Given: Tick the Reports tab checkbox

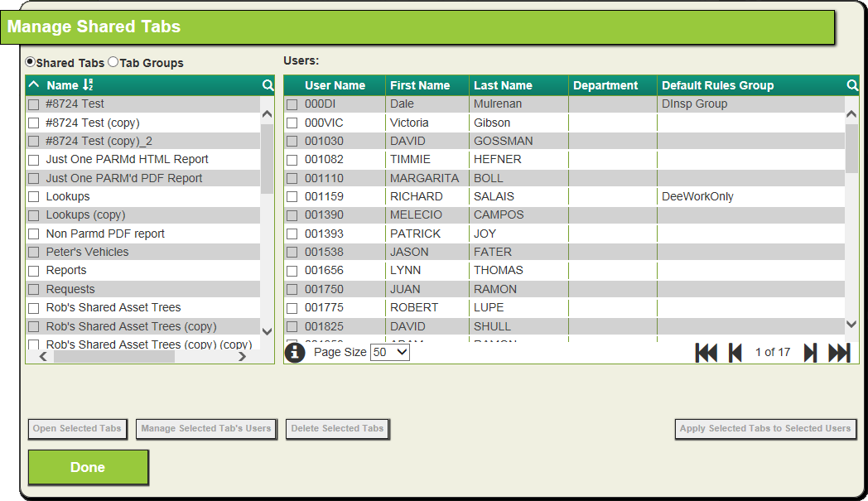Looking at the screenshot, I should (x=34, y=271).
